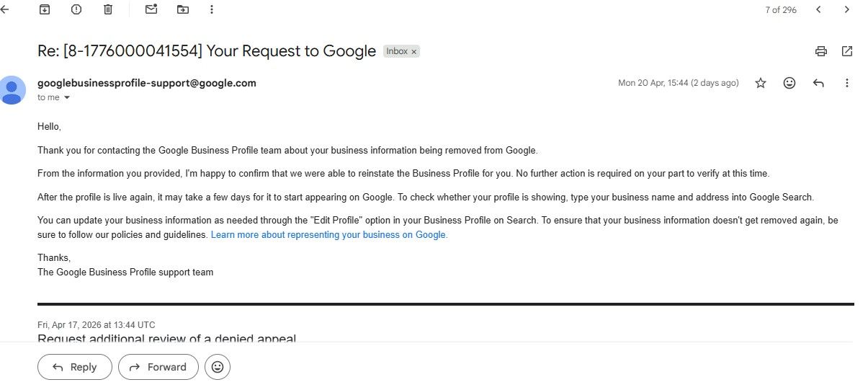
Task: Archive this email conversation
Action: [x=45, y=9]
